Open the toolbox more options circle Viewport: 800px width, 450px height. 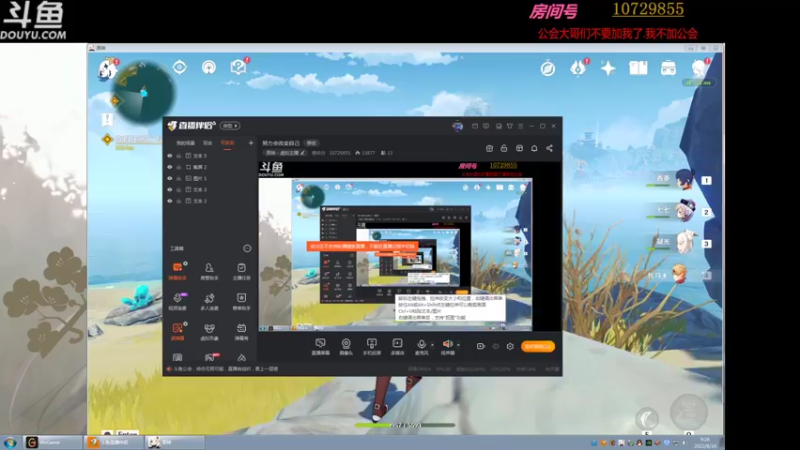(x=247, y=248)
